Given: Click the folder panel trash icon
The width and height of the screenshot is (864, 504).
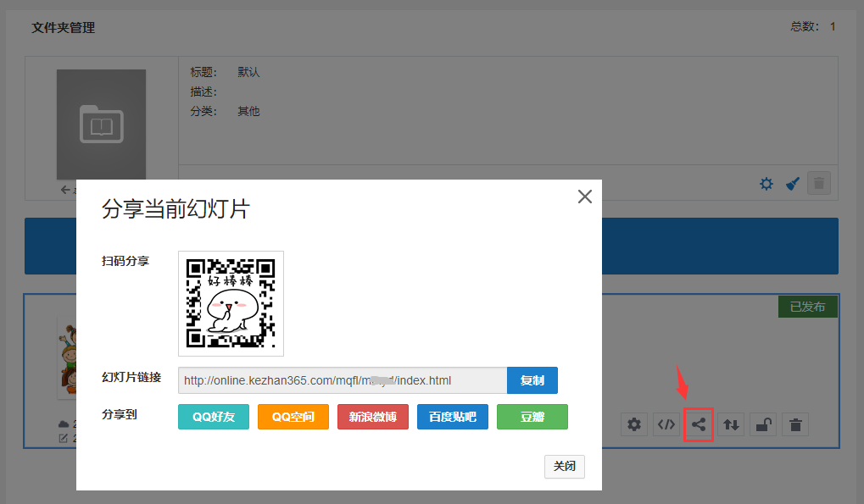Looking at the screenshot, I should (x=819, y=183).
